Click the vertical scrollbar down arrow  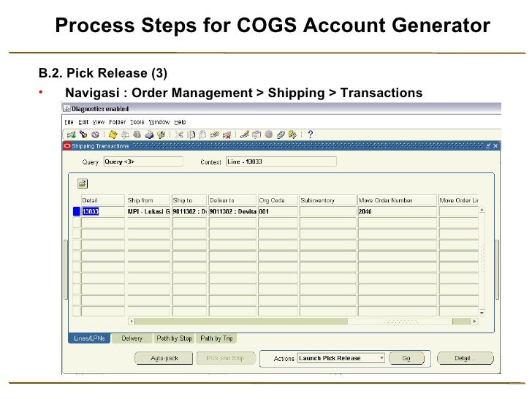pyautogui.click(x=482, y=313)
